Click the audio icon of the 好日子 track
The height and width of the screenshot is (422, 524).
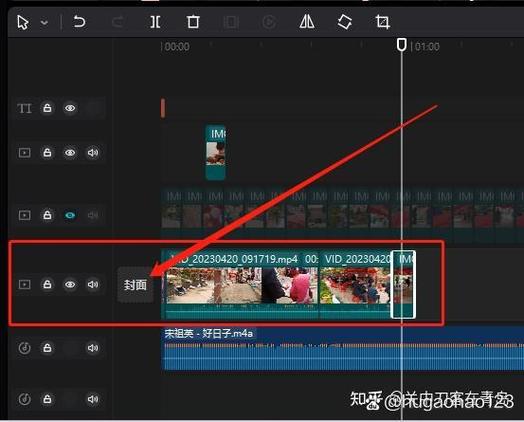[x=24, y=348]
